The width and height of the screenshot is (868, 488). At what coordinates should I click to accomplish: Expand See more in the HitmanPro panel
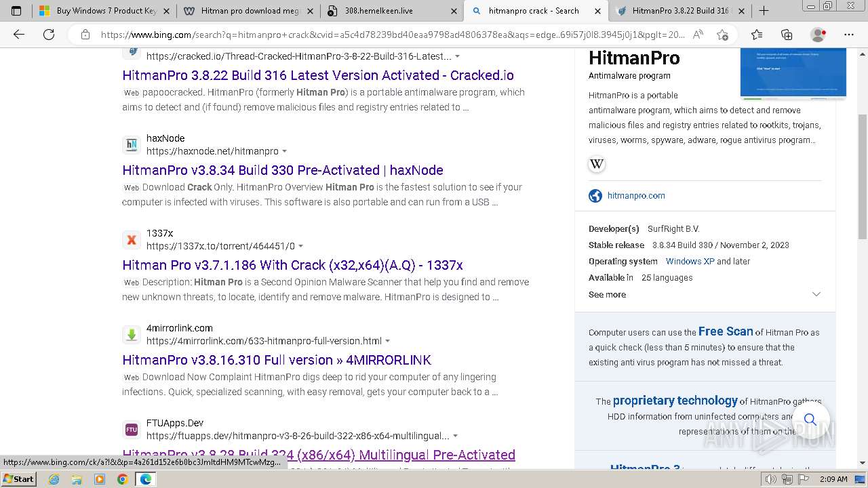click(x=705, y=294)
